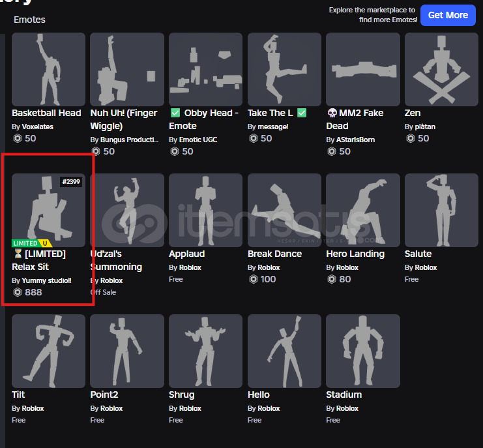Open the Hero Landing emote thumbnail

(x=363, y=210)
